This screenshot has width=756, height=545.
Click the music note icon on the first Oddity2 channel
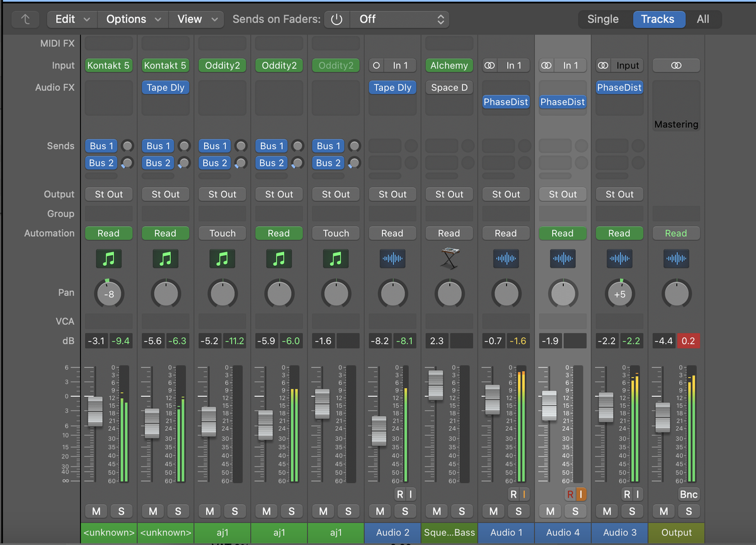[222, 258]
